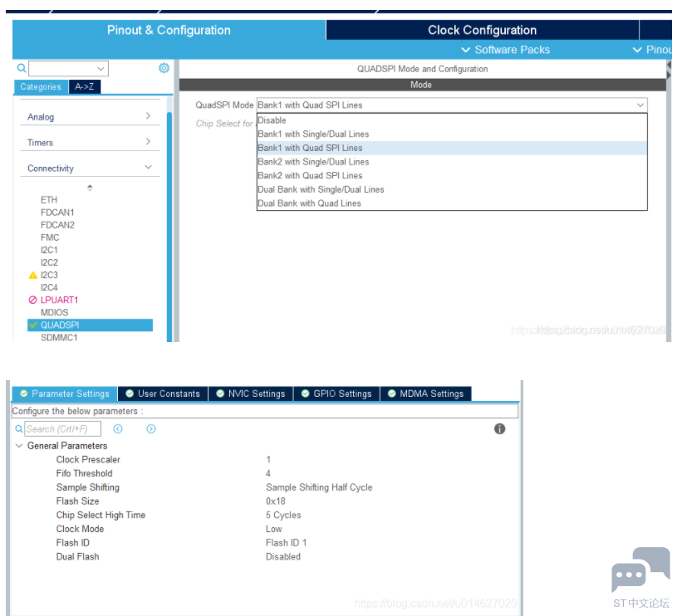Click the info icon in Parameter Settings
The width and height of the screenshot is (677, 616).
coord(499,429)
